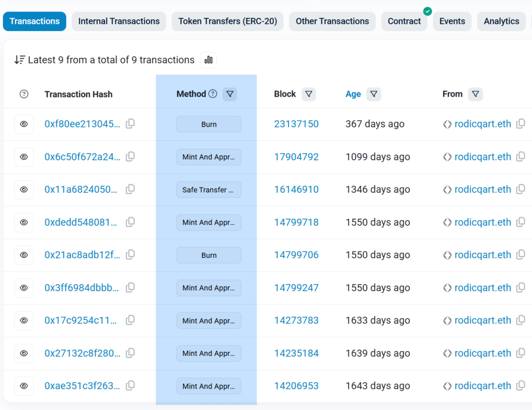The image size is (532, 410).
Task: Copy transaction hash 0x11a6824050
Action: tap(130, 189)
